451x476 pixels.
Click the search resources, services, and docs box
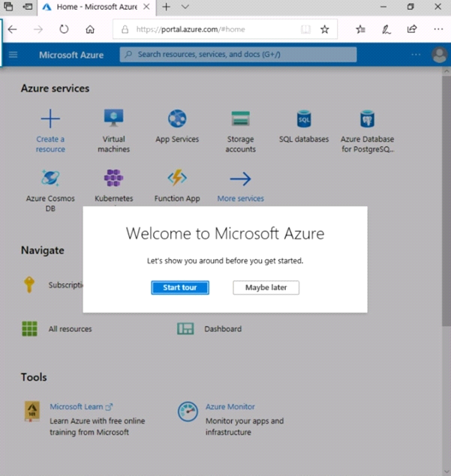click(238, 55)
